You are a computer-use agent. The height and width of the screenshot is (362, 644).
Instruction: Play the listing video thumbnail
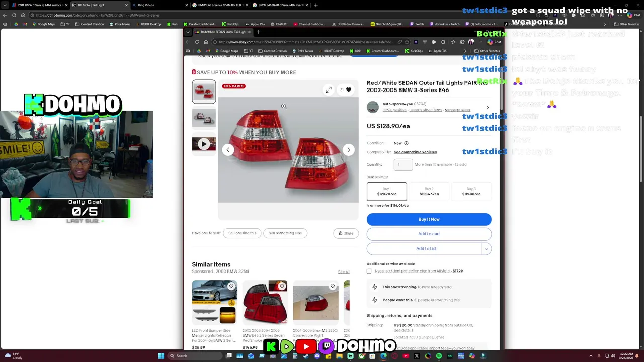tap(204, 144)
